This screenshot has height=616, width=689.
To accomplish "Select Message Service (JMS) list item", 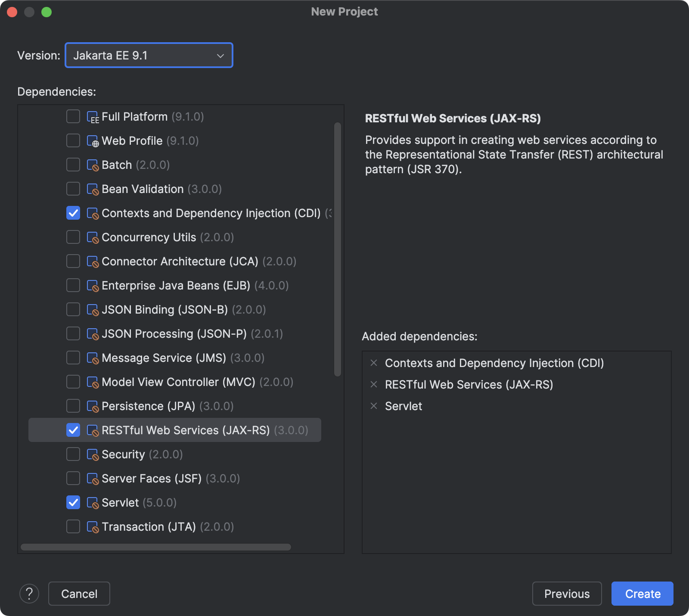I will tap(164, 358).
